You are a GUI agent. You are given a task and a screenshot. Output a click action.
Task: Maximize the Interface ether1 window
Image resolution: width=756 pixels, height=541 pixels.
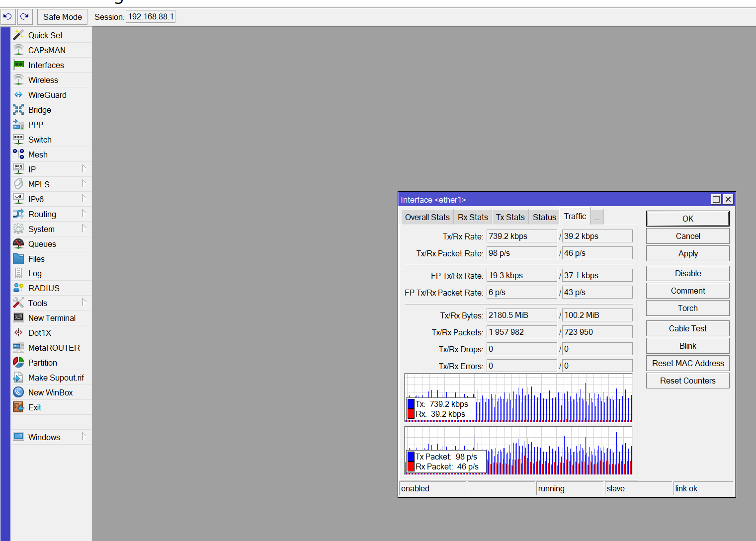[x=716, y=199]
